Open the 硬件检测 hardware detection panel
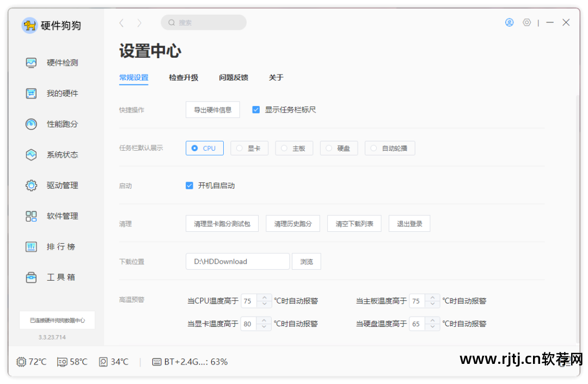Image resolution: width=588 pixels, height=384 pixels. click(62, 63)
